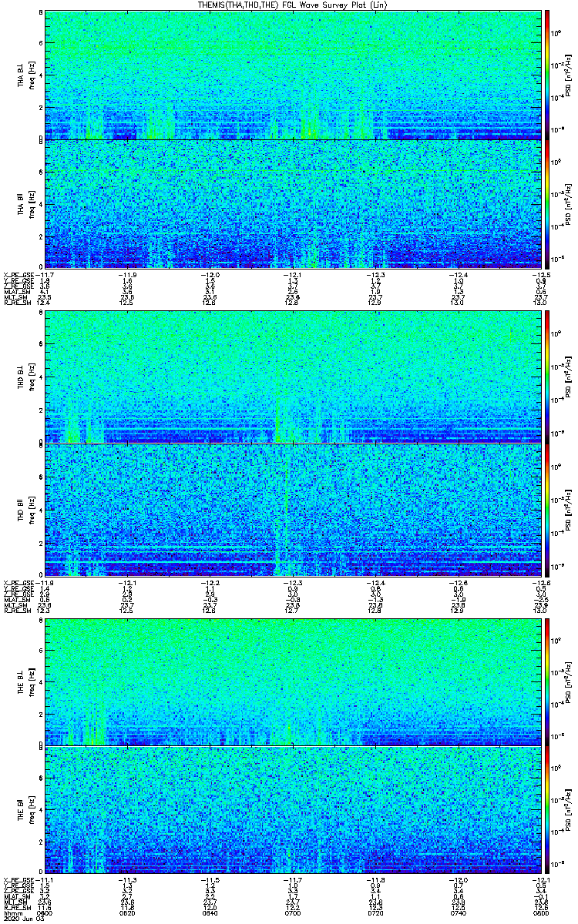Click the X_RE_GSE row label under the THD panels

pyautogui.click(x=18, y=582)
